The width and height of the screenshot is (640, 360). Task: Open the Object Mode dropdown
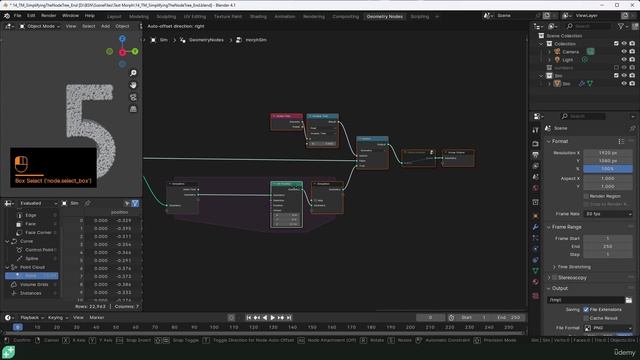(40, 26)
